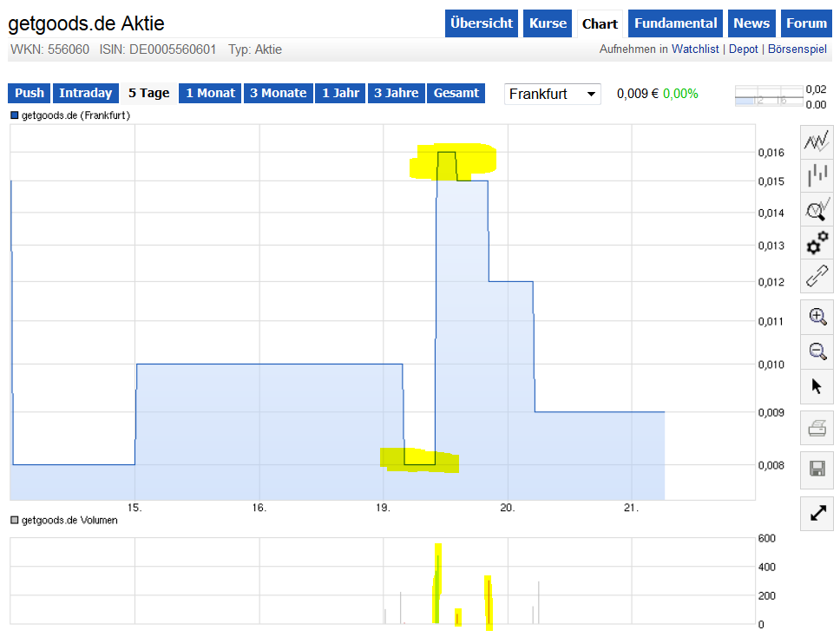Print the chart with printer icon
This screenshot has width=840, height=637.
(x=817, y=428)
